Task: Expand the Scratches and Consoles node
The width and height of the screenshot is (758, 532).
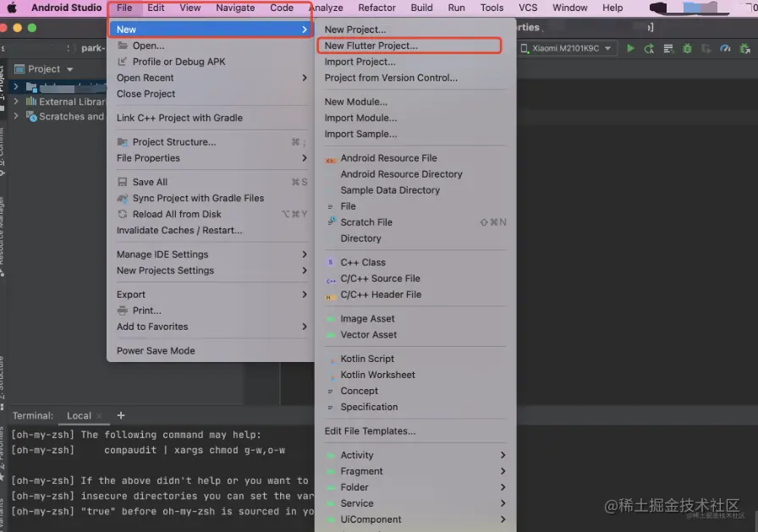Action: click(16, 117)
